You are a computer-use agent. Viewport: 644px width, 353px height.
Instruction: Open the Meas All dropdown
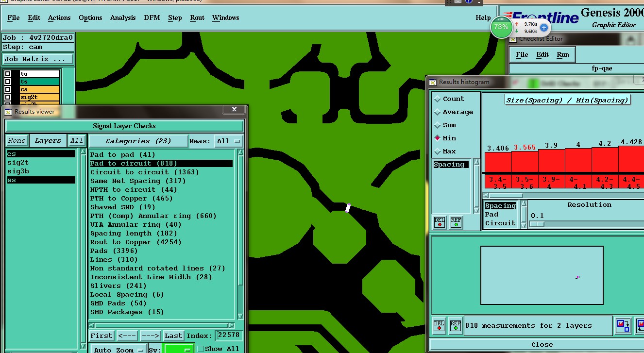(x=229, y=141)
